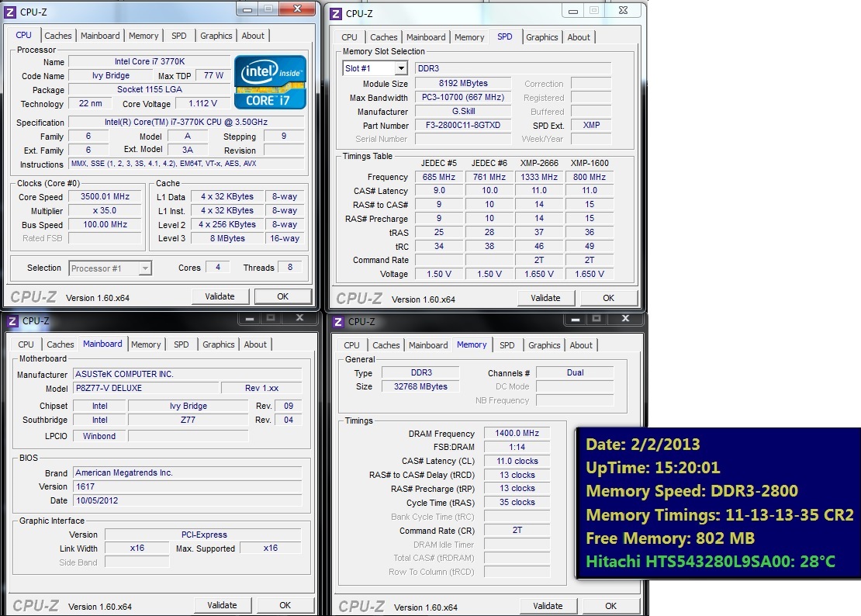
Task: Click OK in the top-left CPU window
Action: pos(283,296)
